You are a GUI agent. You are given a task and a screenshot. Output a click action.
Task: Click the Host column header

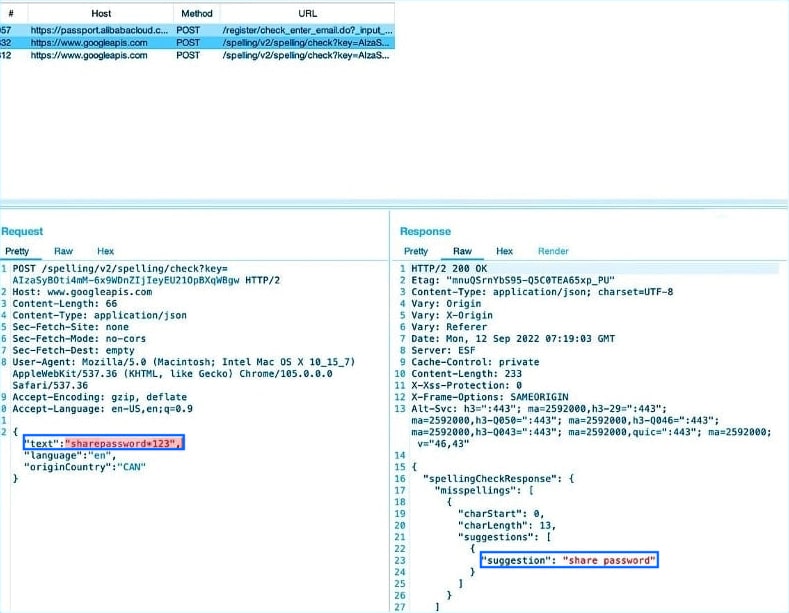(x=100, y=14)
